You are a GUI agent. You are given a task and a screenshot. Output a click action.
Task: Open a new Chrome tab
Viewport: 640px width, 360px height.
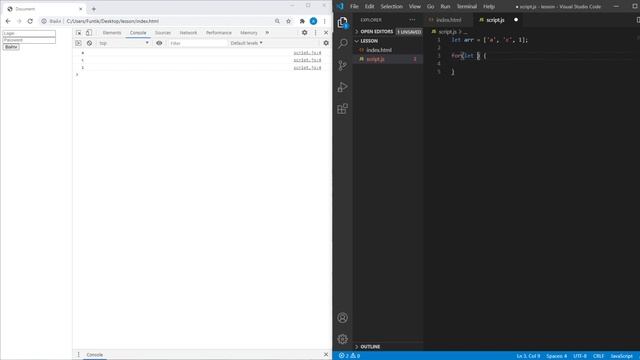click(x=93, y=9)
